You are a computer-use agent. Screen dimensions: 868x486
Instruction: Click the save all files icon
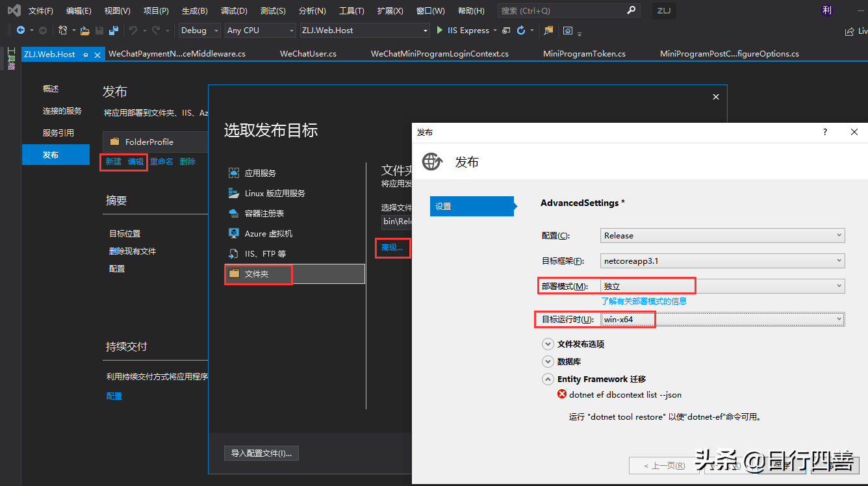pyautogui.click(x=114, y=31)
